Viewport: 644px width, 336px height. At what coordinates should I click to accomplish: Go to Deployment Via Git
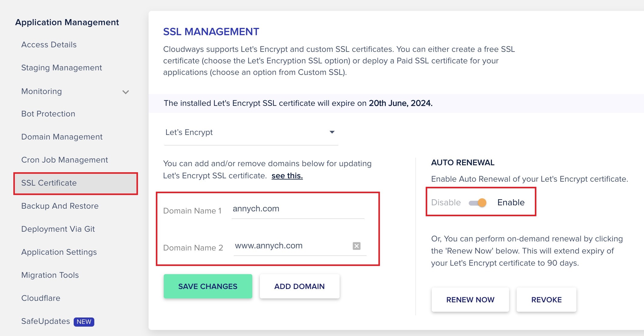[58, 229]
